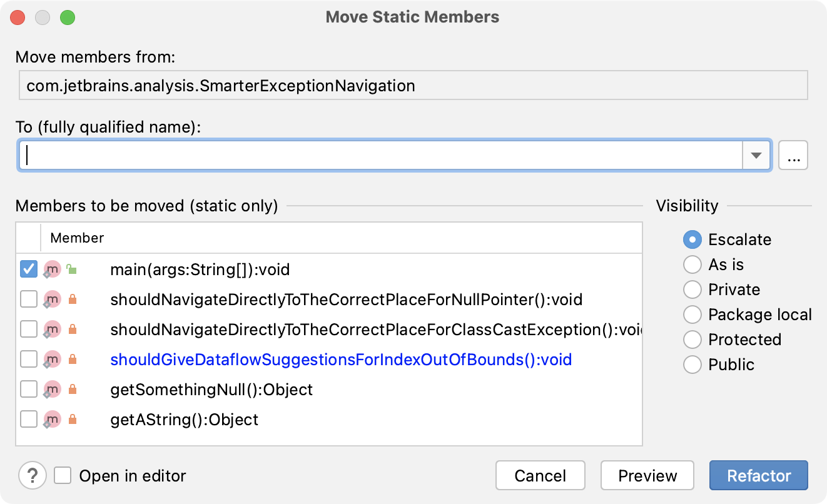Choose As is visibility option
The width and height of the screenshot is (827, 504).
tap(692, 265)
